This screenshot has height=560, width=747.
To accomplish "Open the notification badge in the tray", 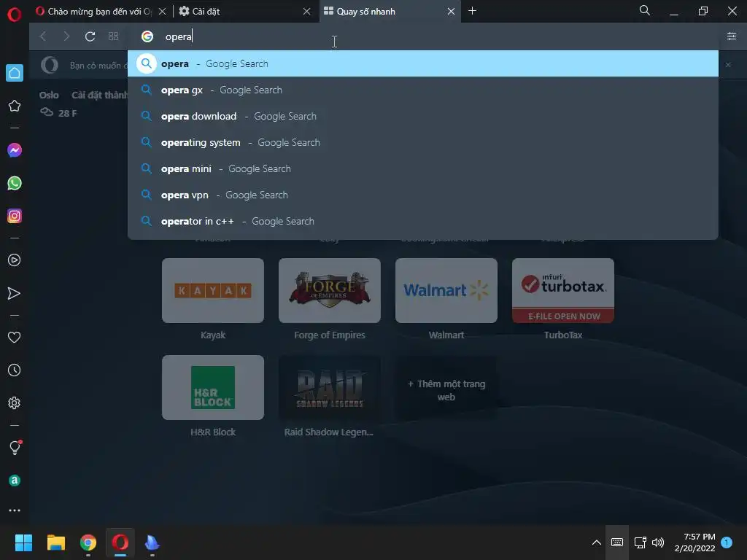I will 727,542.
